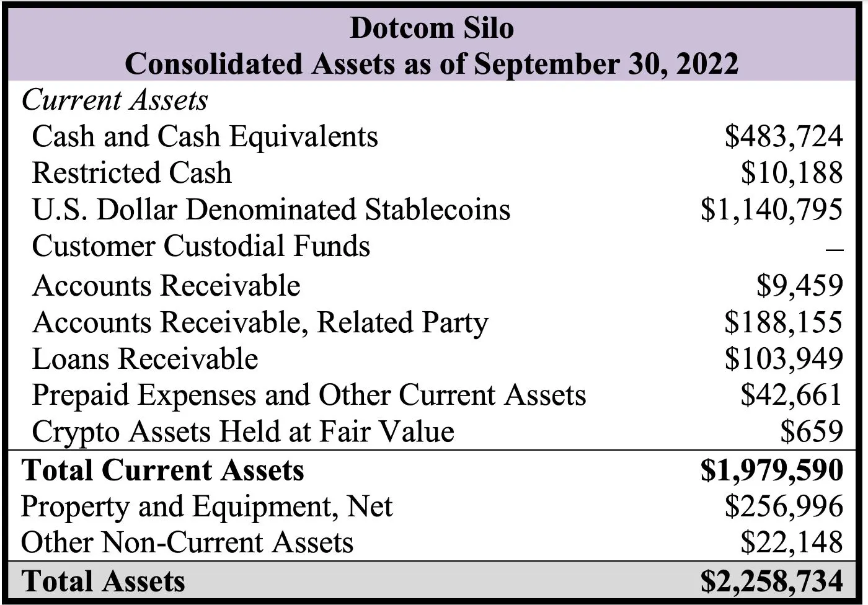Viewport: 868px width, 605px height.
Task: Select the $483,724 cash value
Action: tap(784, 136)
